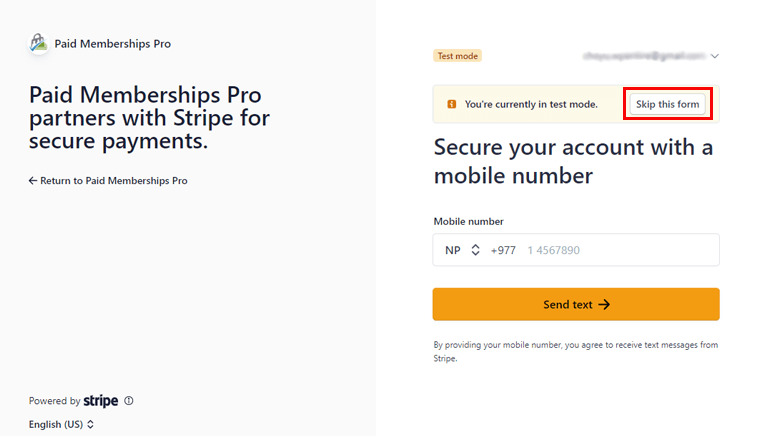The image size is (760, 436).
Task: Click the stripe wordmark logo
Action: tap(101, 401)
